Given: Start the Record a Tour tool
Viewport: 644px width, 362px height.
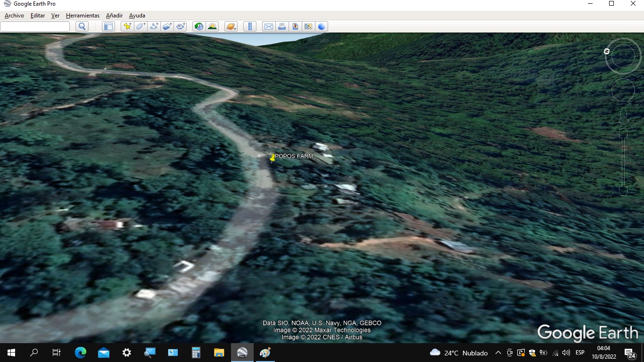Looking at the screenshot, I should point(181,26).
